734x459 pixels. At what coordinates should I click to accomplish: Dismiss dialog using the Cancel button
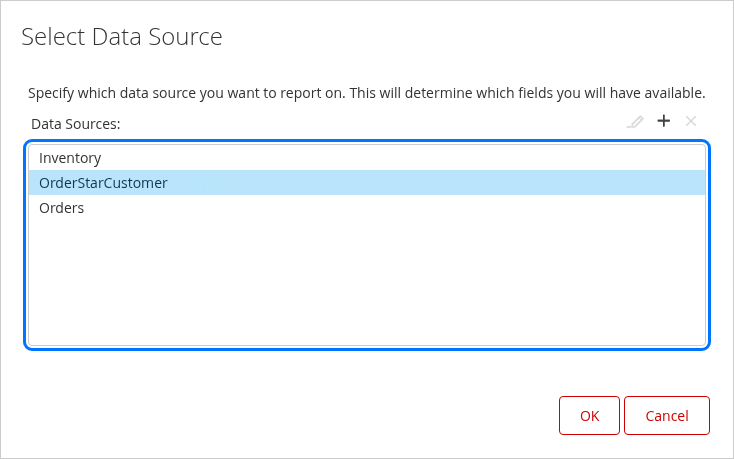click(x=666, y=416)
